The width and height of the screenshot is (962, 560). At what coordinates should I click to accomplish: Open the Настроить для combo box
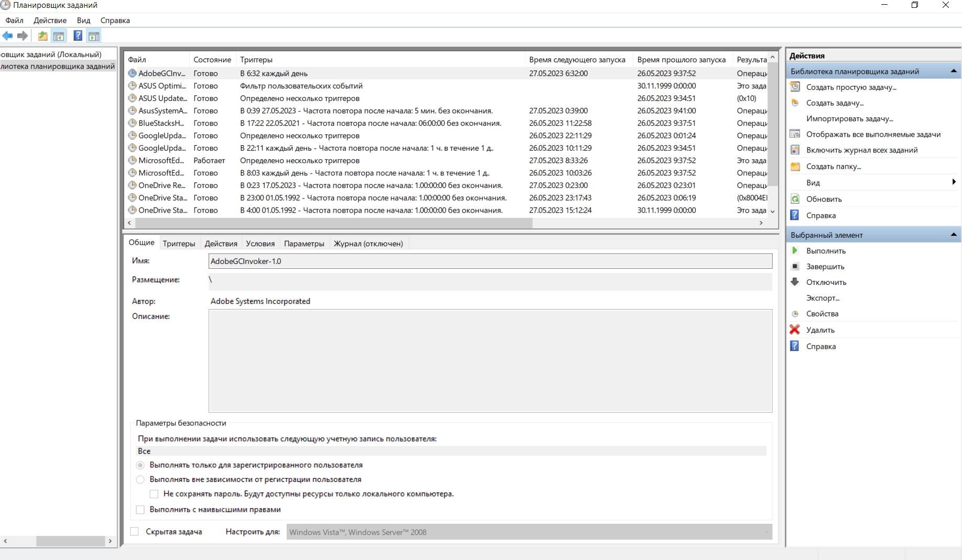coord(529,532)
